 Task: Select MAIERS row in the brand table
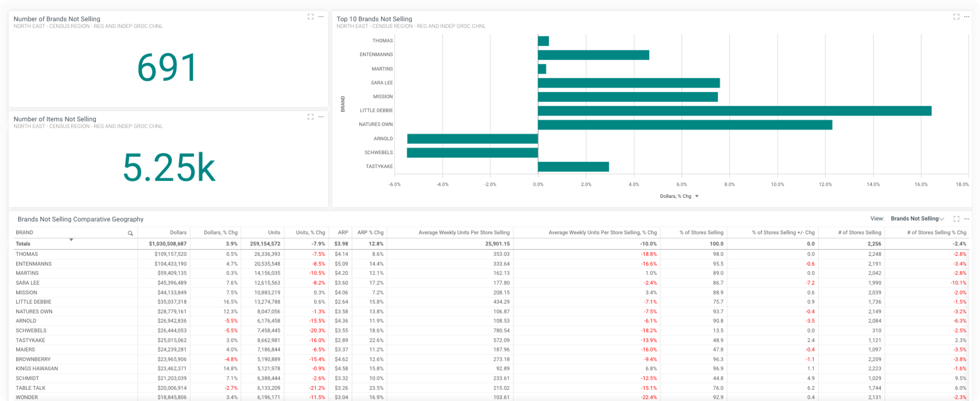[491, 349]
